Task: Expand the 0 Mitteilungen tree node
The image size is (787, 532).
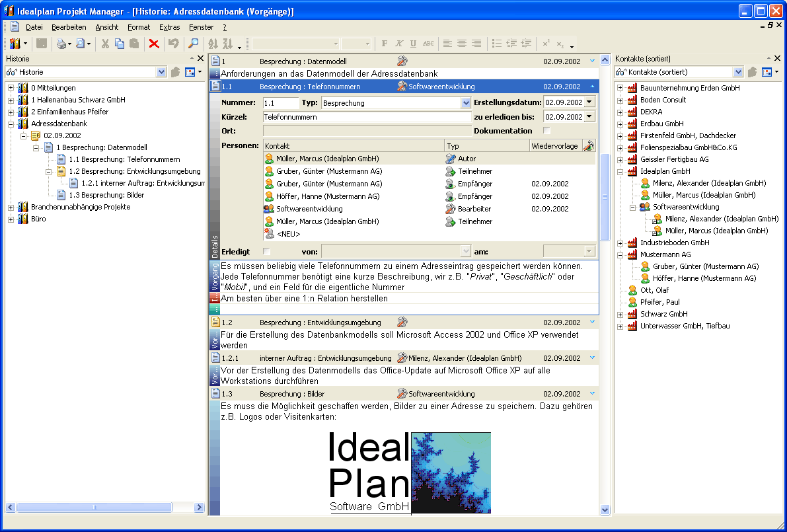Action: (11, 88)
